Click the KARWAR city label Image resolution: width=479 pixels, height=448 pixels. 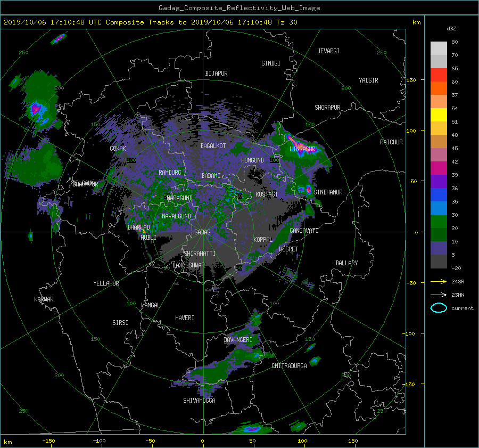pos(44,299)
